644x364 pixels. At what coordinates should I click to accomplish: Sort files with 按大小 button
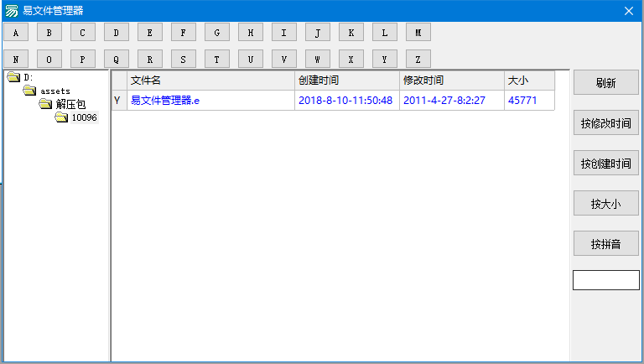click(605, 203)
